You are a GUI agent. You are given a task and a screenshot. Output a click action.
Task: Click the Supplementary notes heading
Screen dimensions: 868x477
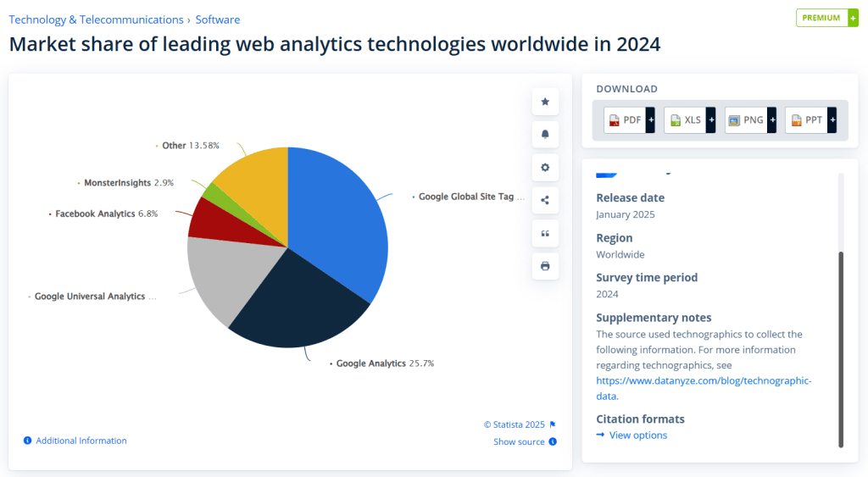coord(654,318)
